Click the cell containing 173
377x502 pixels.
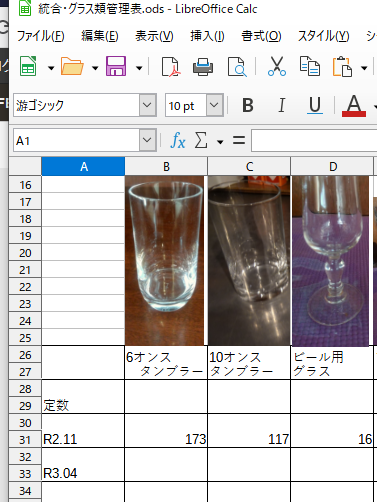166,431
